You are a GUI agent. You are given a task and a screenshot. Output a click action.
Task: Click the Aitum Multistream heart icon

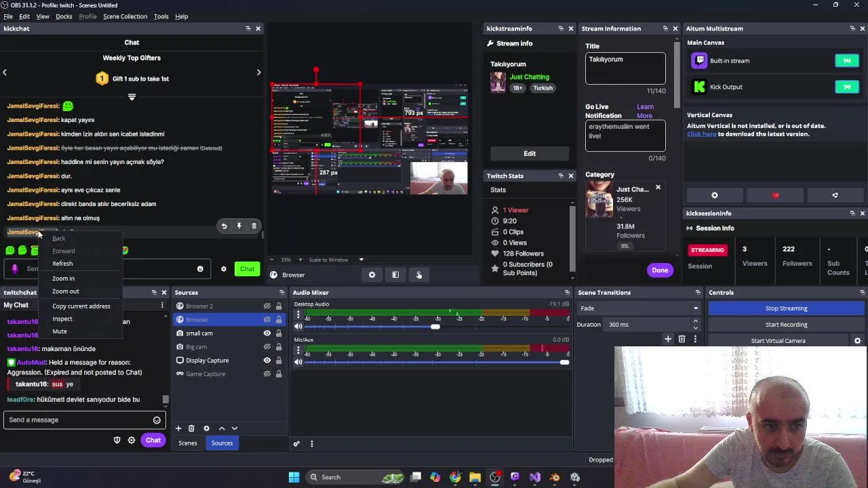pos(775,195)
